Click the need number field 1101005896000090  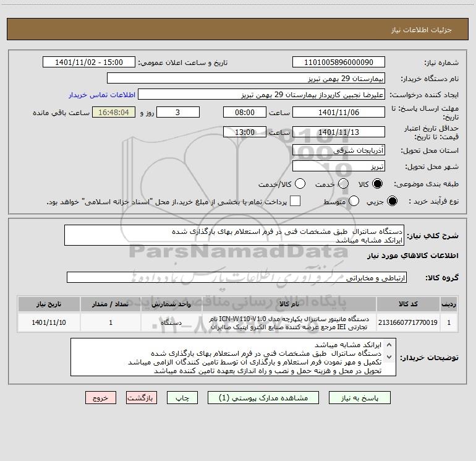[x=339, y=62]
